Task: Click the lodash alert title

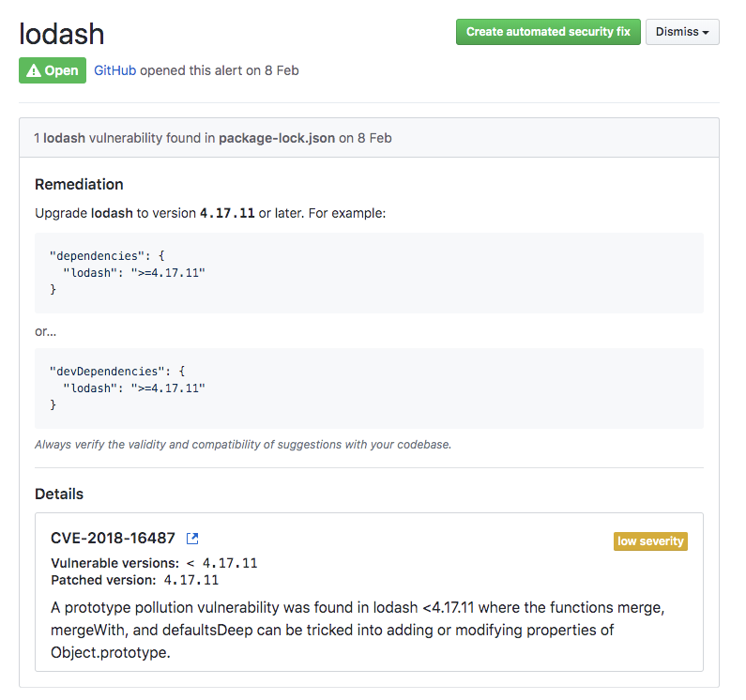Action: click(x=62, y=33)
